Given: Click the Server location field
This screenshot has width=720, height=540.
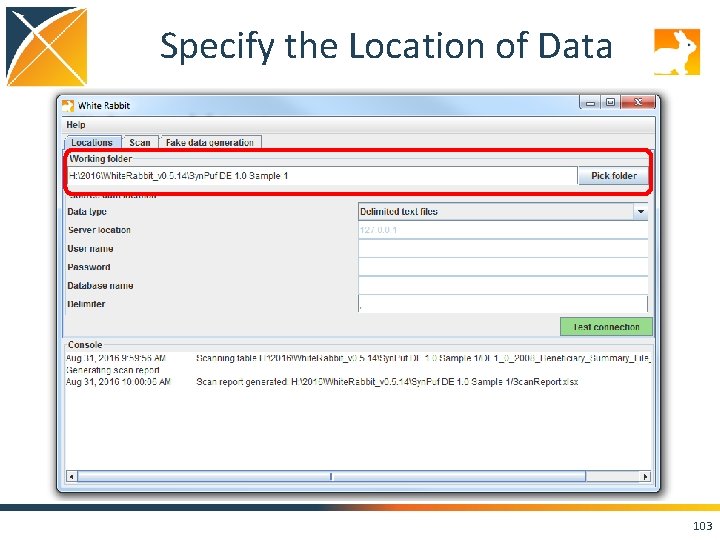Looking at the screenshot, I should pyautogui.click(x=503, y=230).
